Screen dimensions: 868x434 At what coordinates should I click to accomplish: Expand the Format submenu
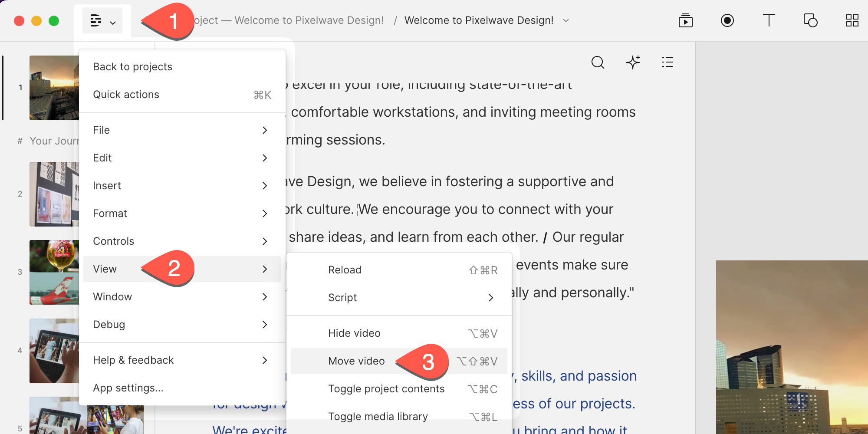[x=182, y=214]
